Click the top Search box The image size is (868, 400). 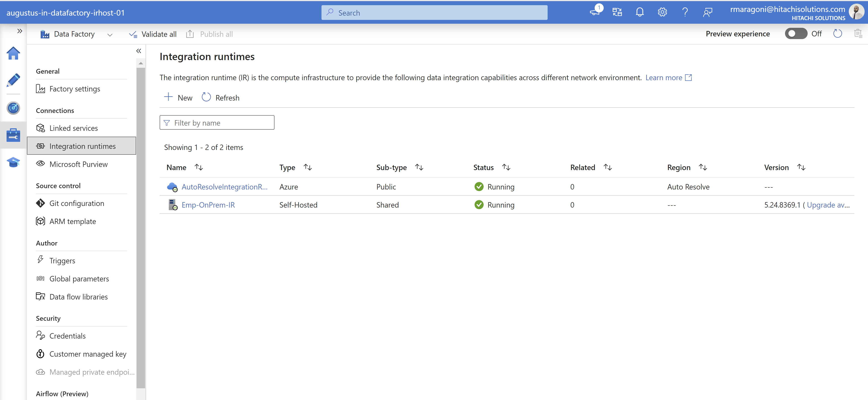434,12
